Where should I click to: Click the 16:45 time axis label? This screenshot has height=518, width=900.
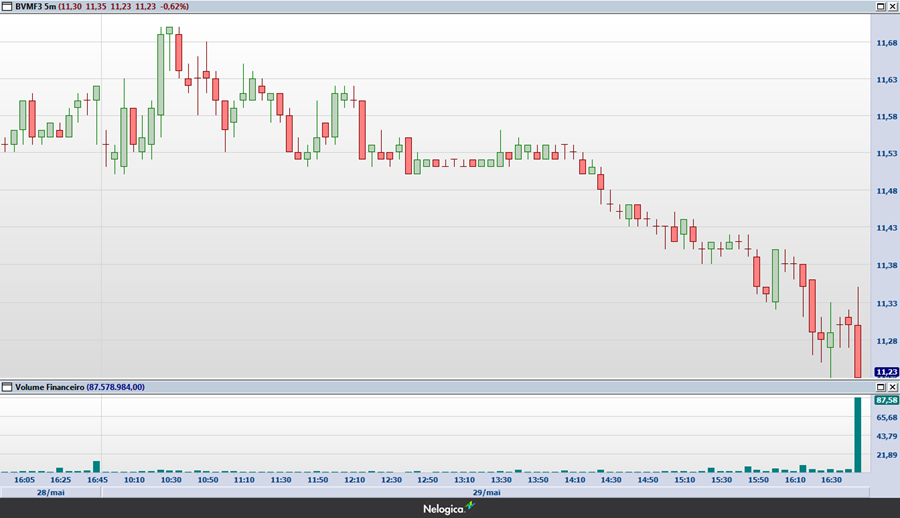click(97, 480)
